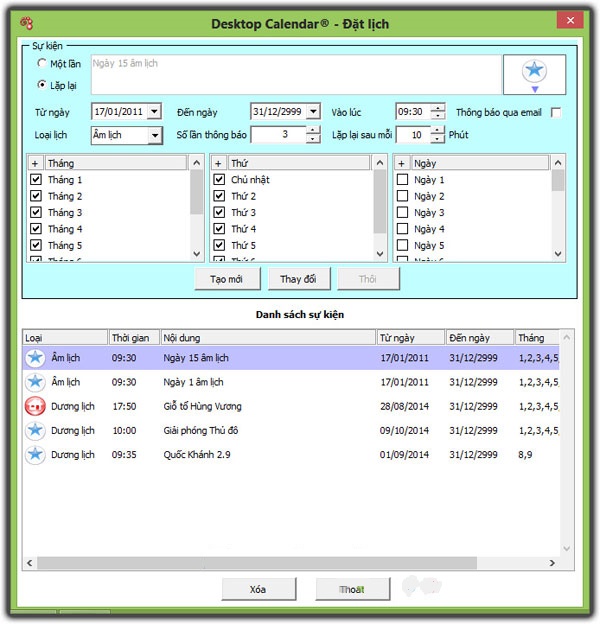
Task: Open the star event icon picker
Action: tap(534, 75)
